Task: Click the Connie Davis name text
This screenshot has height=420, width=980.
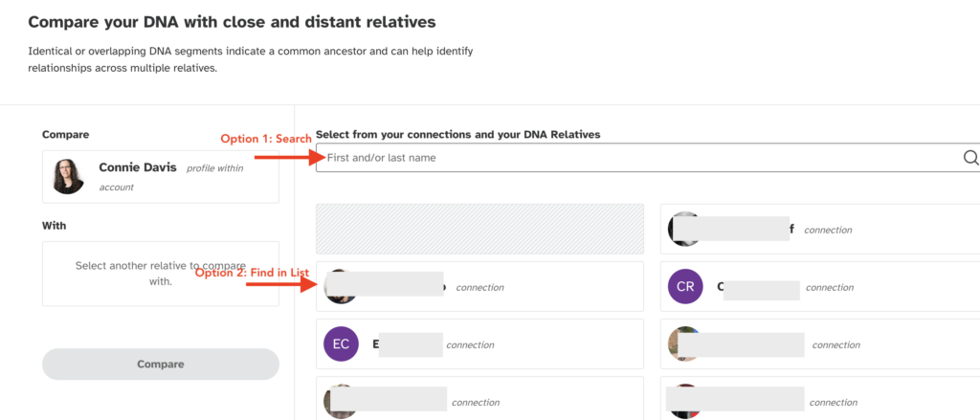Action: point(138,167)
